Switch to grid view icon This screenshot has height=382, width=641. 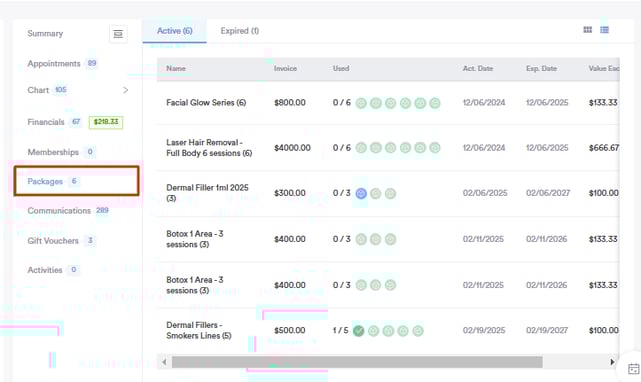(x=587, y=30)
